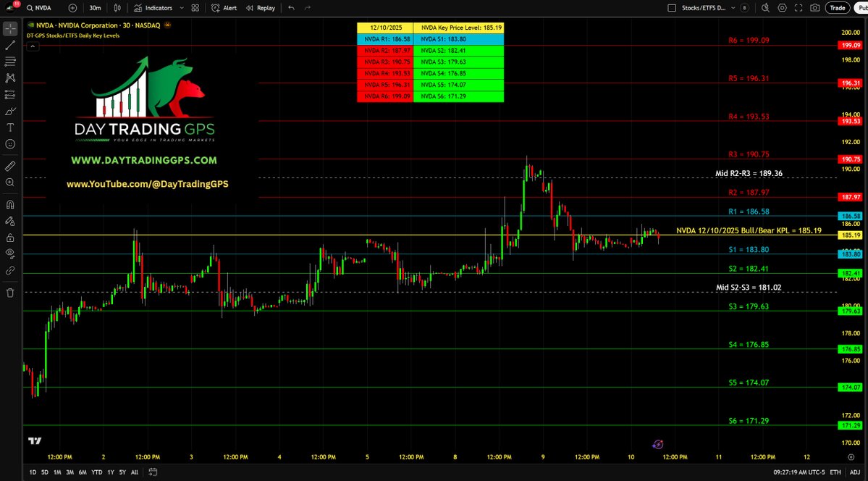Set the range to 3M
The width and height of the screenshot is (868, 481).
click(x=69, y=472)
